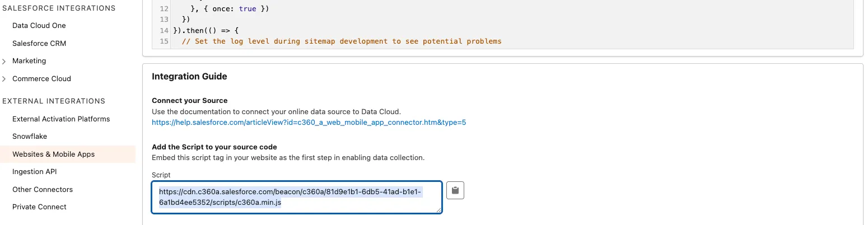Select Salesforce CRM in sidebar
The image size is (868, 225).
tap(39, 44)
